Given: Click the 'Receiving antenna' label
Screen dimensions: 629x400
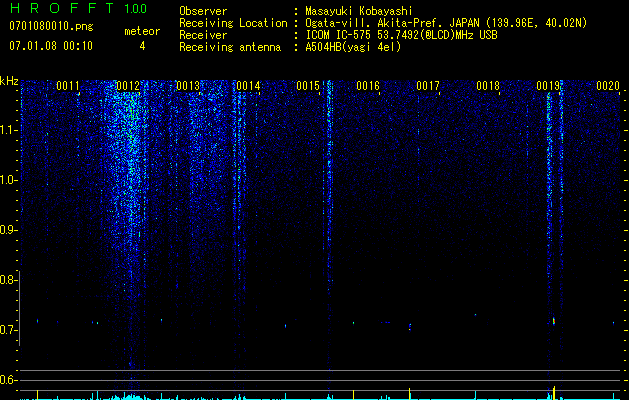Looking at the screenshot, I should click(230, 47).
